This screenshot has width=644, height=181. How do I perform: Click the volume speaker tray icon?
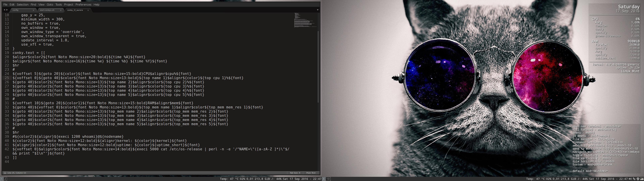coord(630,179)
